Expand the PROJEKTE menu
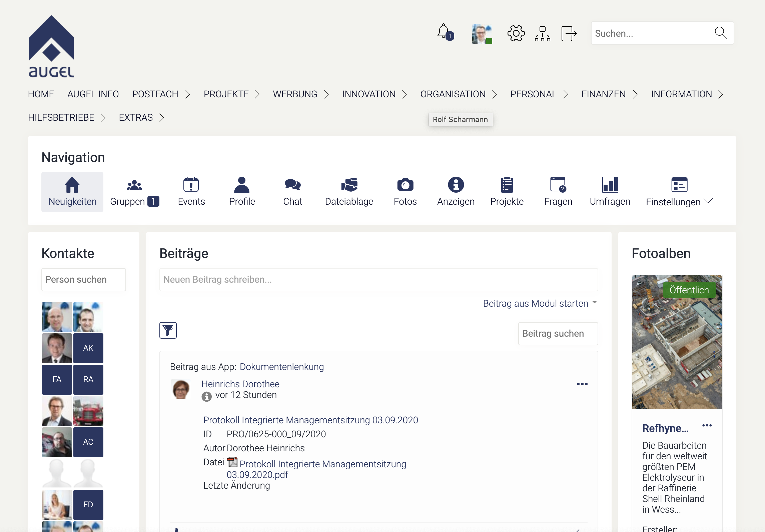This screenshot has width=765, height=532. point(231,94)
